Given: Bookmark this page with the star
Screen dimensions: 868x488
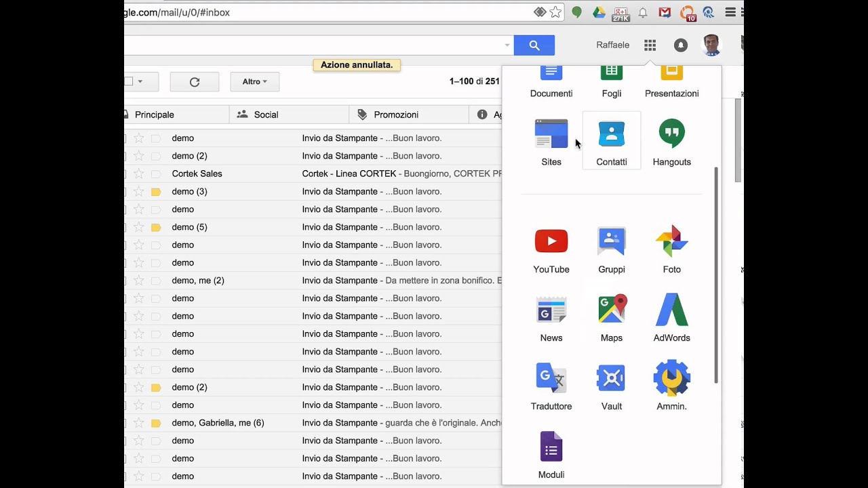Looking at the screenshot, I should [555, 12].
